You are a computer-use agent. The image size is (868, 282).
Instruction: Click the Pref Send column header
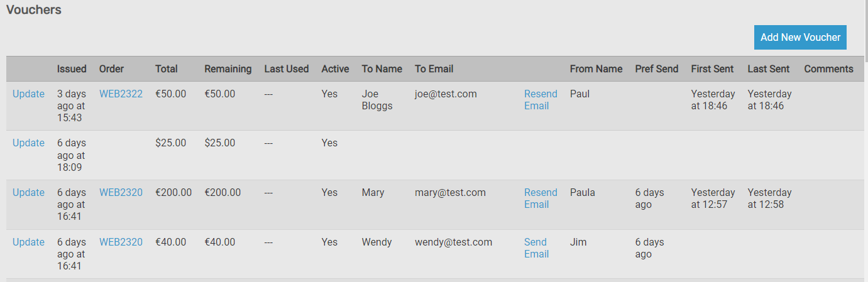click(656, 68)
